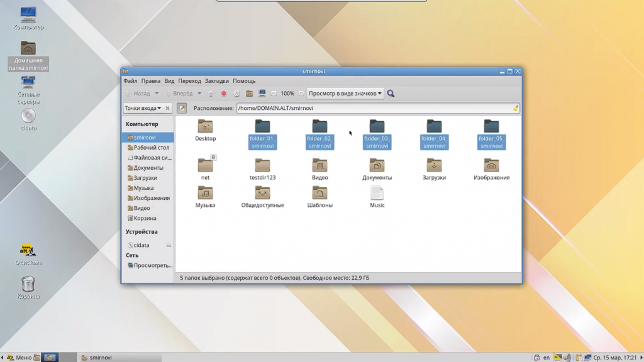This screenshot has height=362, width=644.
Task: Go to Home folder via toolbar icon
Action: pos(249,94)
